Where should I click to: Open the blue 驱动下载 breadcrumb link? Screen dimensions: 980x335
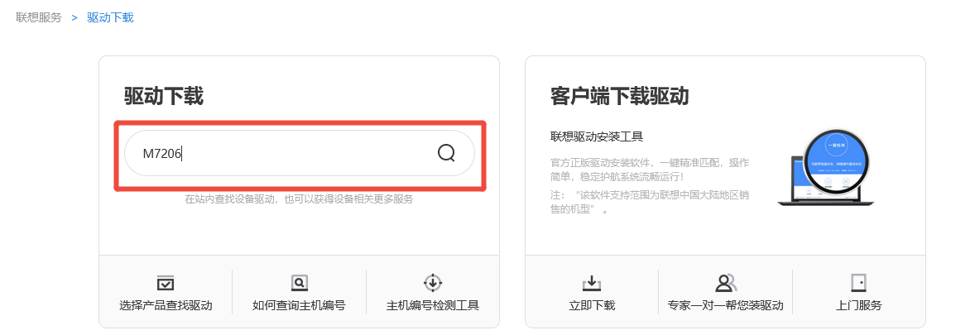click(110, 17)
